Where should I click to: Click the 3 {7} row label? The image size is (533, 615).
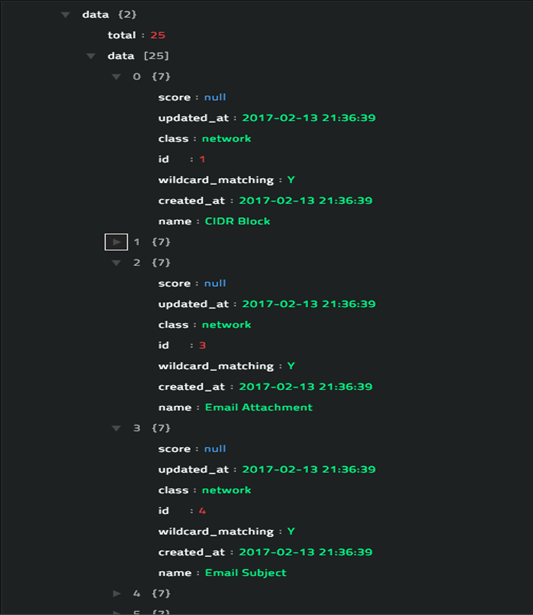tap(151, 428)
